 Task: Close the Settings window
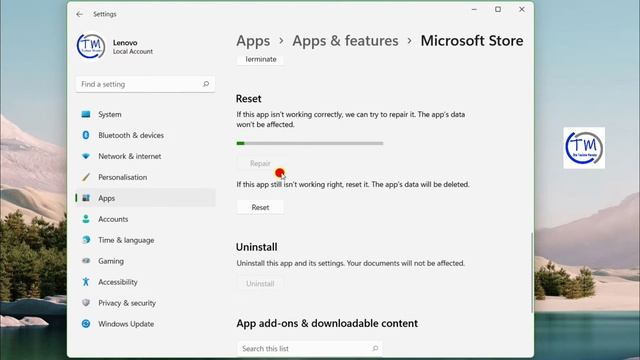click(x=522, y=9)
